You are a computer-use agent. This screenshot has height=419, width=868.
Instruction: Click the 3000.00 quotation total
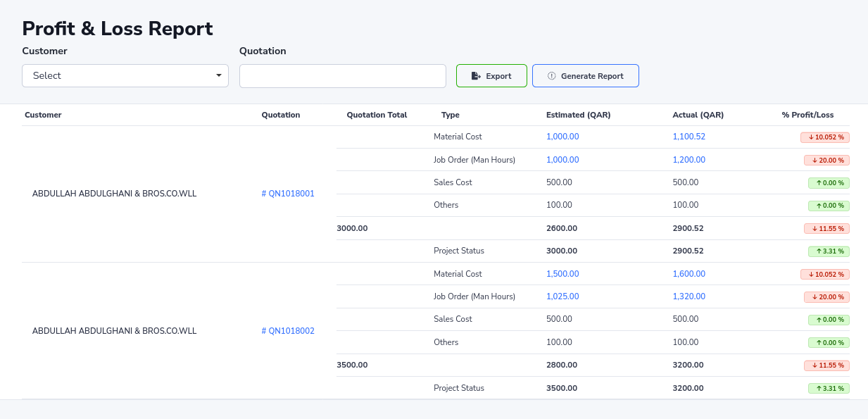point(353,228)
